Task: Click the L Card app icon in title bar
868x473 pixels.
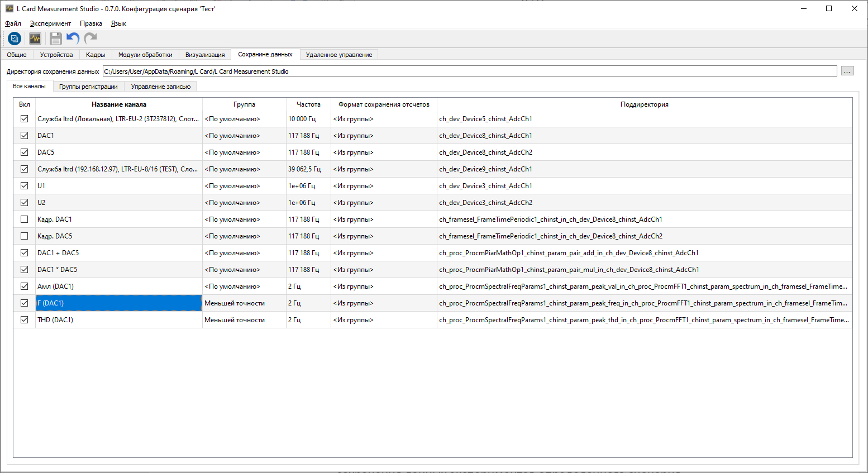Action: click(x=9, y=8)
